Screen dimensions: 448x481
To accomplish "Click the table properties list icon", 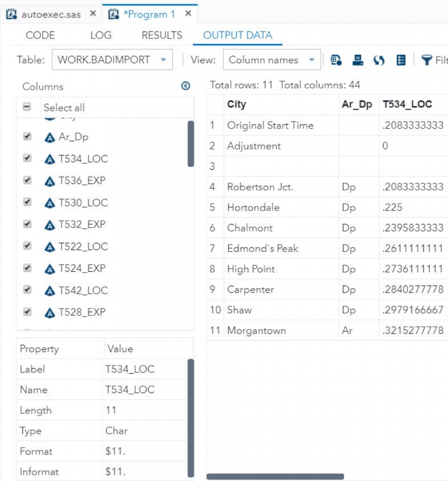I will 401,60.
